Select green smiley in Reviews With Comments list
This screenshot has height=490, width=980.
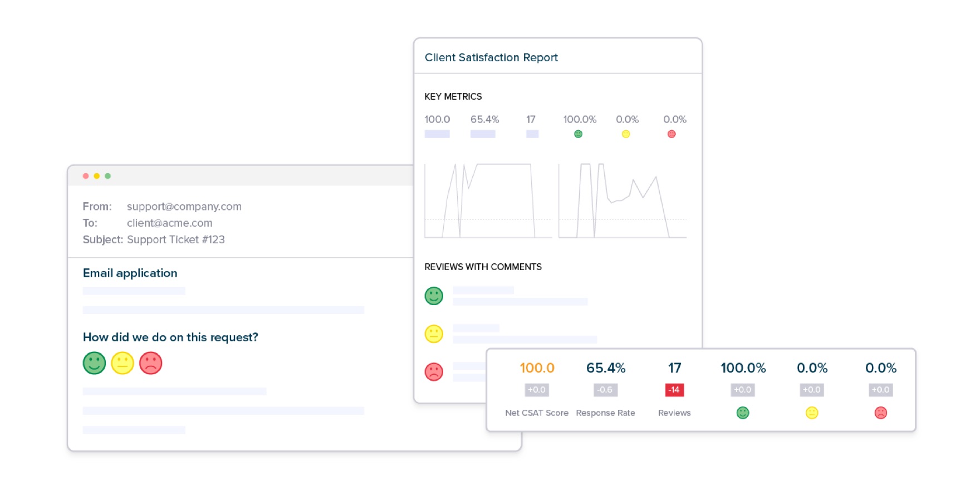[434, 296]
